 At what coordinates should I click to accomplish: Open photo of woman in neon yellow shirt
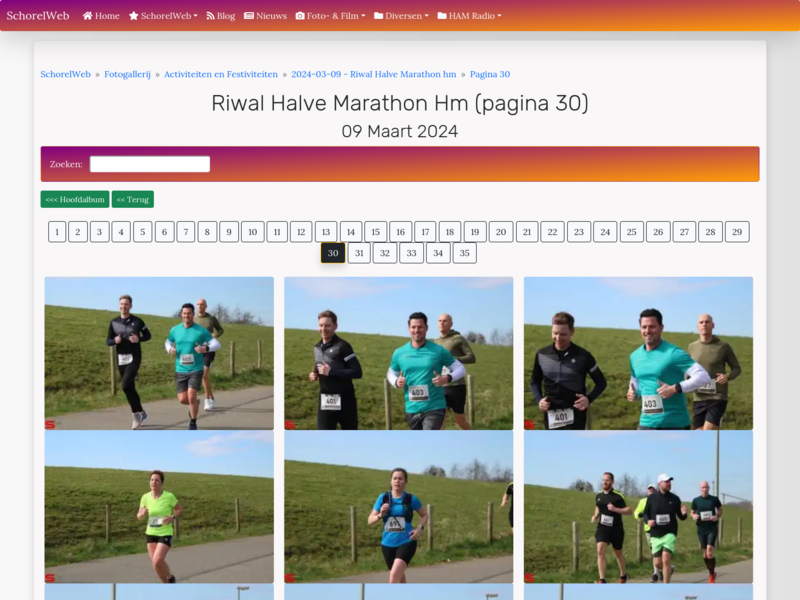click(159, 507)
